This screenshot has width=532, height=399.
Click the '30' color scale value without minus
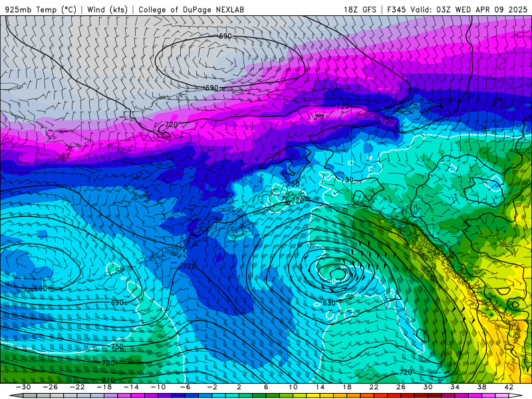(x=428, y=387)
